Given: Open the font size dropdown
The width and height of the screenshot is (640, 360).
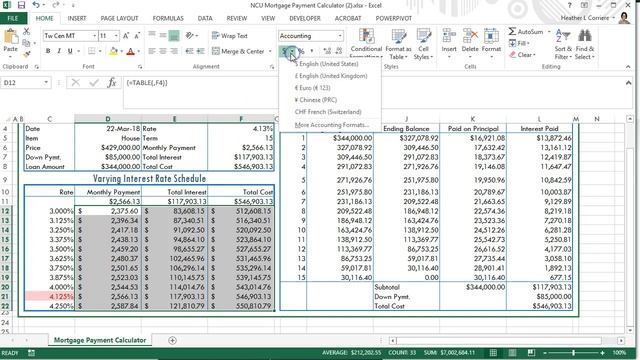Looking at the screenshot, I should point(116,36).
